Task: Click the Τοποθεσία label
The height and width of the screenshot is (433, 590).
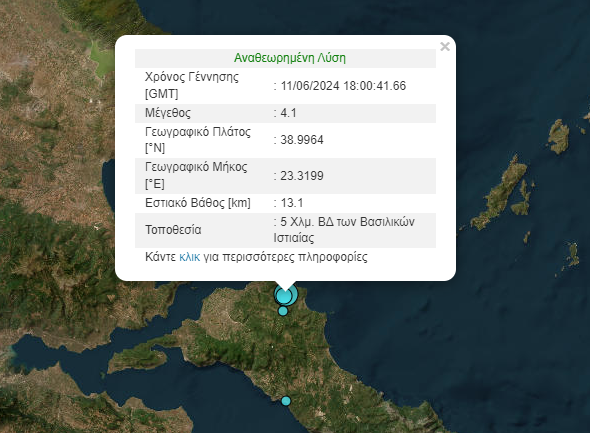Action: pos(173,230)
